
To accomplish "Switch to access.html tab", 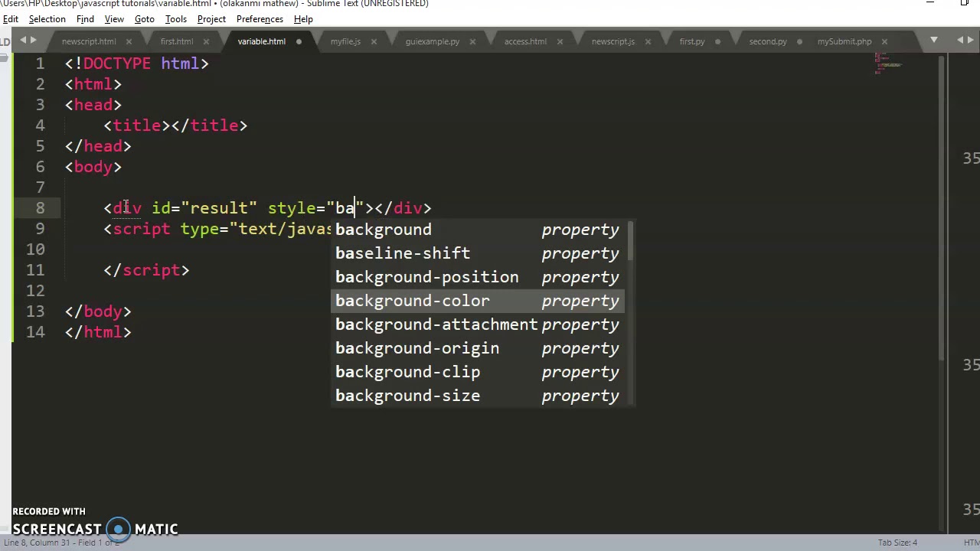I will (x=525, y=41).
